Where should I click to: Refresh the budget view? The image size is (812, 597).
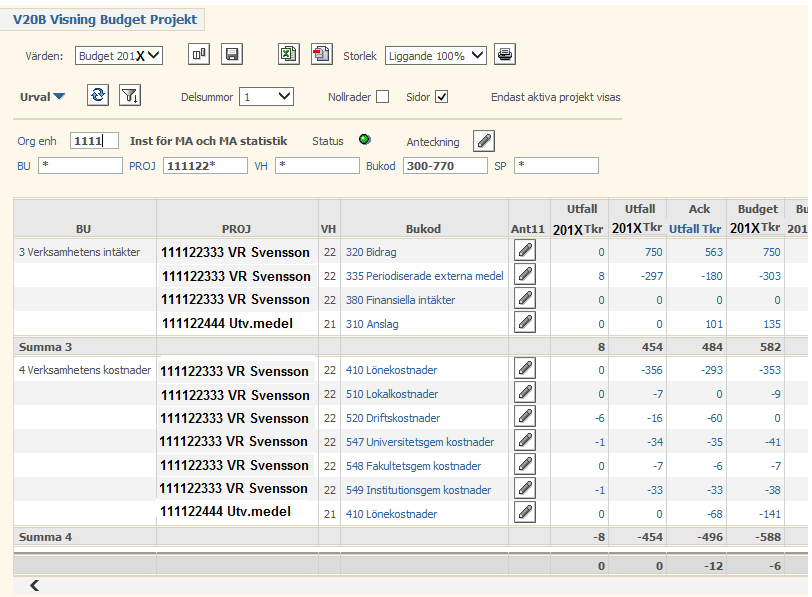(x=98, y=95)
